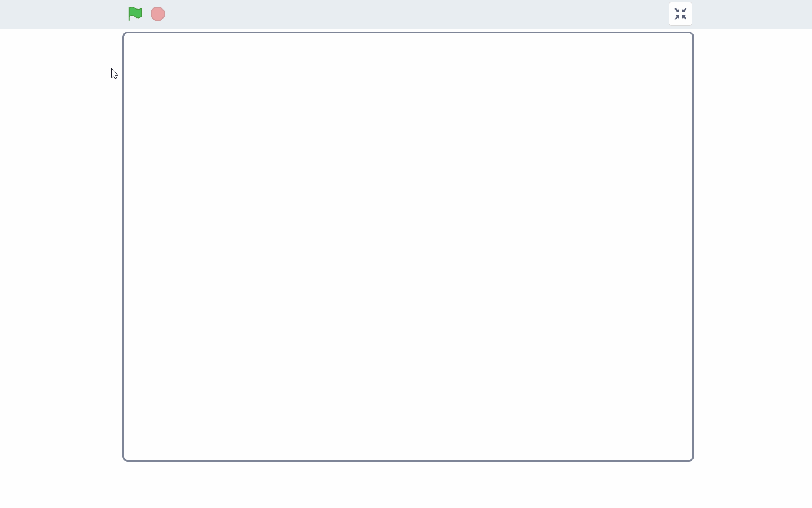Toggle the full screen stage off
This screenshot has height=508, width=812.
click(x=681, y=14)
